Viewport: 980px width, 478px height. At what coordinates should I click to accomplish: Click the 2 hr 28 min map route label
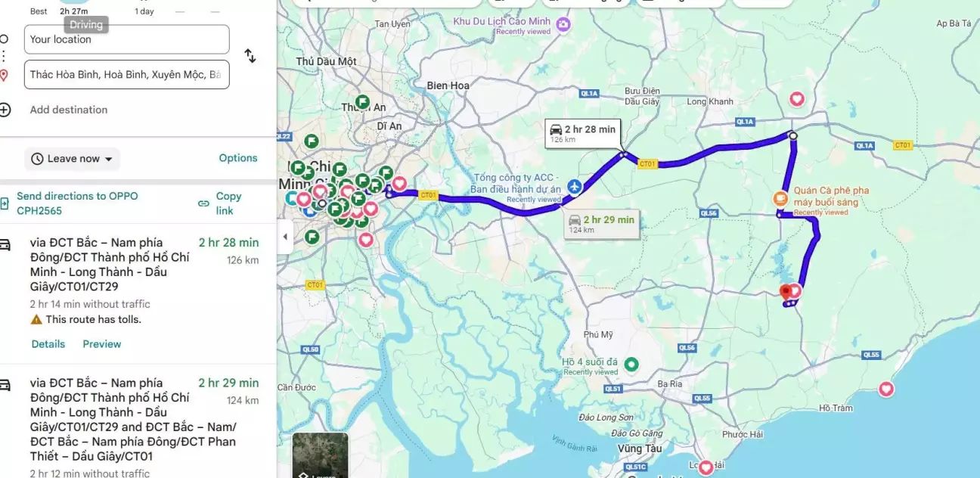[x=583, y=133]
